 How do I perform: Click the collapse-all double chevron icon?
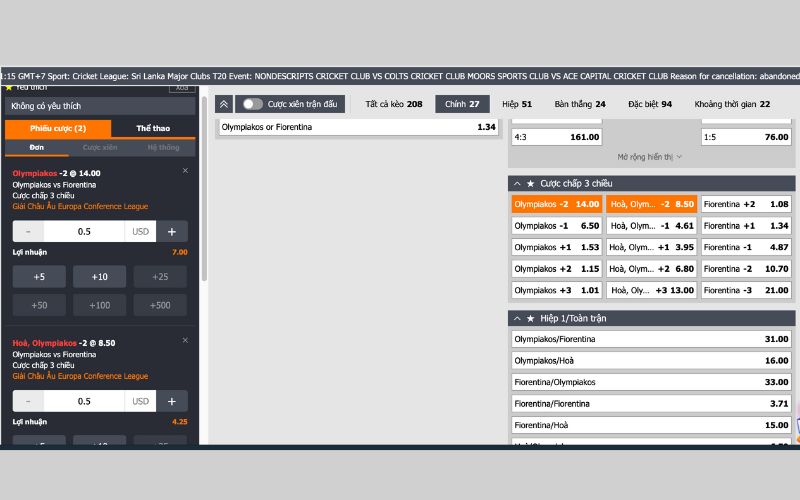click(224, 104)
